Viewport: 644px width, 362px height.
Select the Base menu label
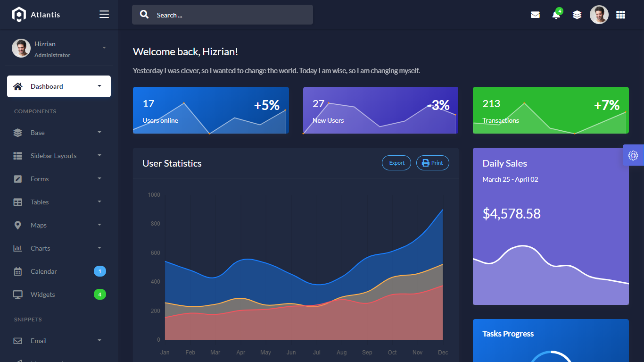tap(38, 133)
